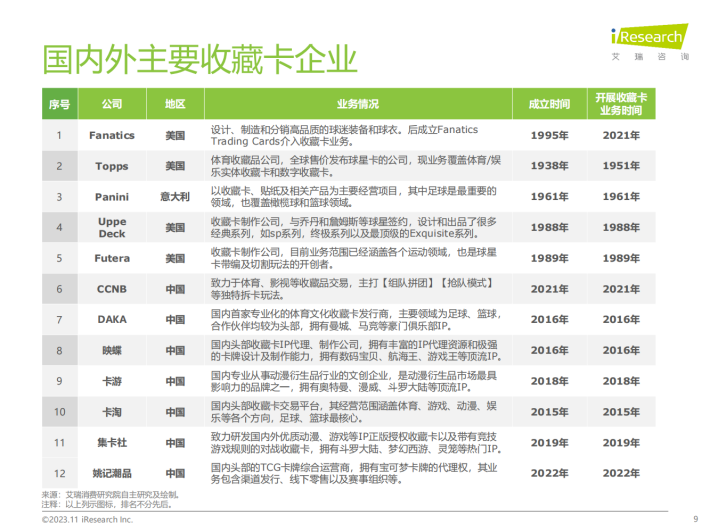This screenshot has width=710, height=532.
Task: Select the 姚记潮品 company name cell
Action: [112, 473]
